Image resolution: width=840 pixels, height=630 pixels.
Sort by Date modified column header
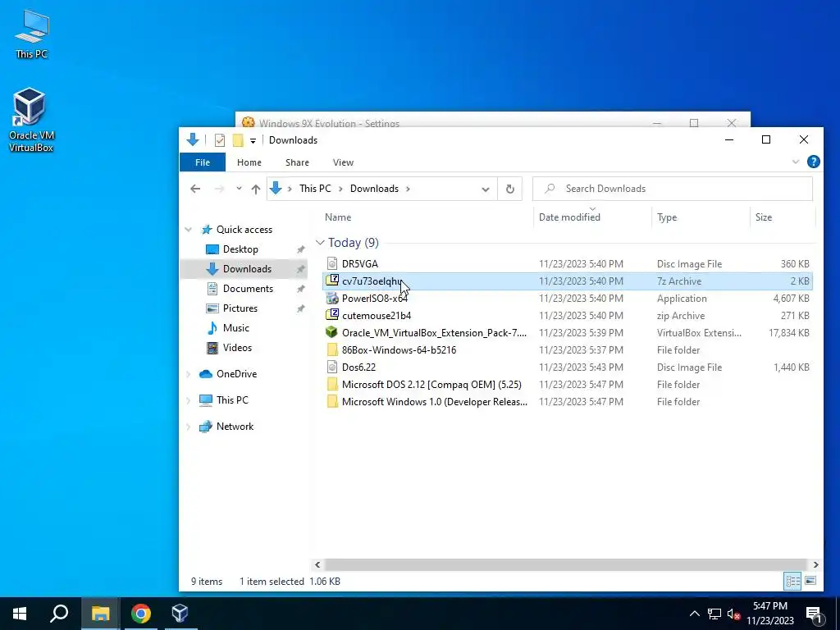click(569, 217)
